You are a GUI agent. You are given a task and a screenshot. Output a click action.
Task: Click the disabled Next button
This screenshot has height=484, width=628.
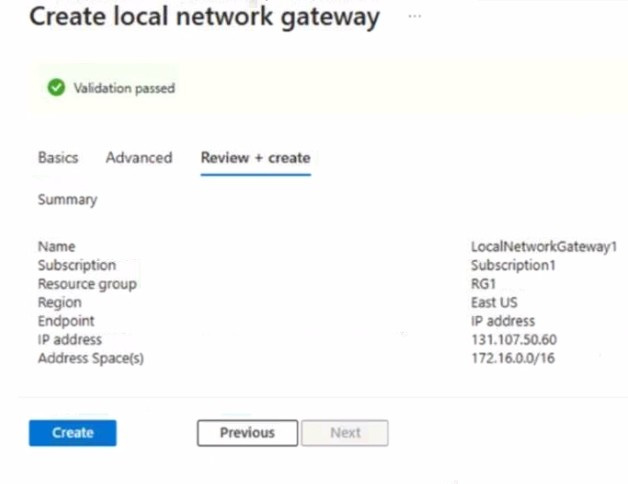[x=345, y=433]
